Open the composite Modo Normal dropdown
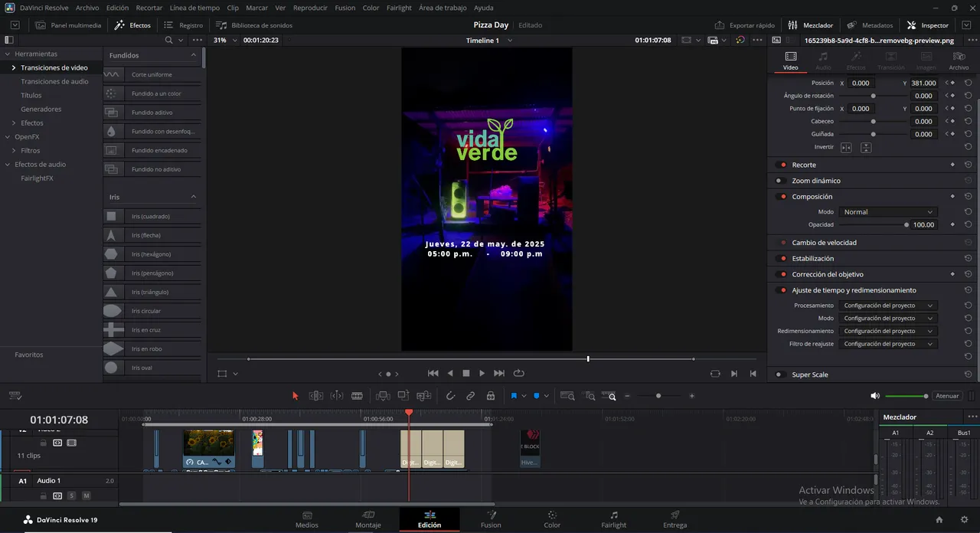 pyautogui.click(x=887, y=211)
